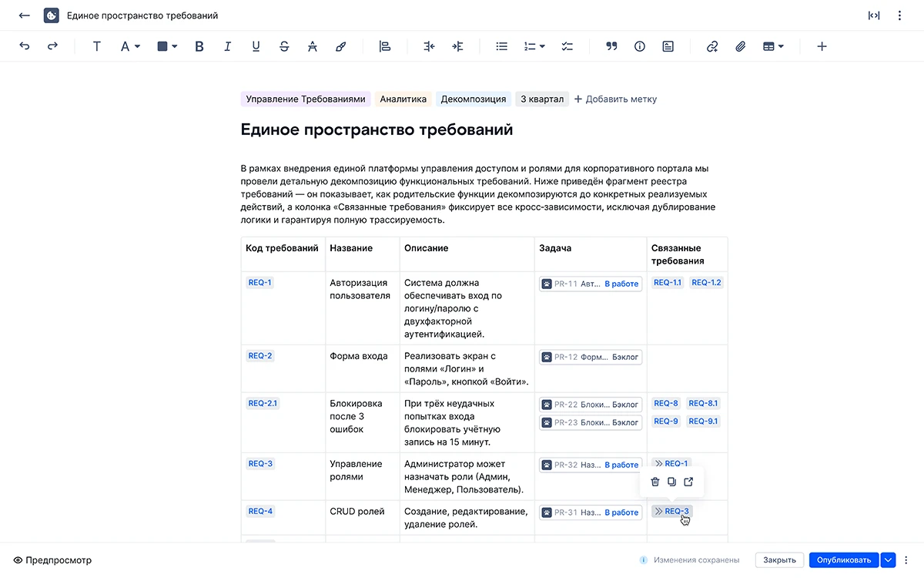Open task PR-32 marked В работе
Viewport: 924px width, 578px height.
pos(591,465)
